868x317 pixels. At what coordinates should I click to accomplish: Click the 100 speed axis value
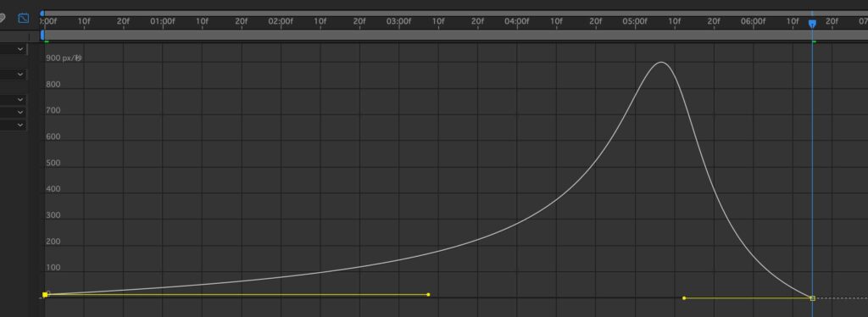[53, 268]
